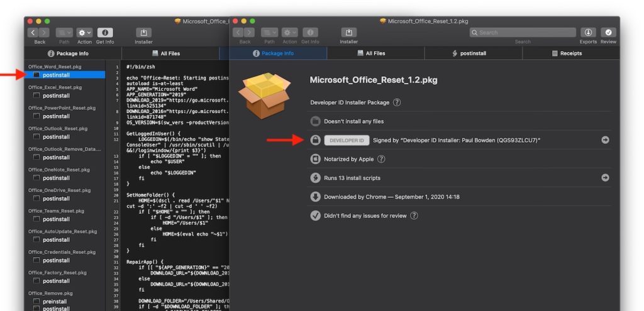Screen dimensions: 644x311
Task: Click arrow beside Runs 13 install scripts
Action: 605,178
